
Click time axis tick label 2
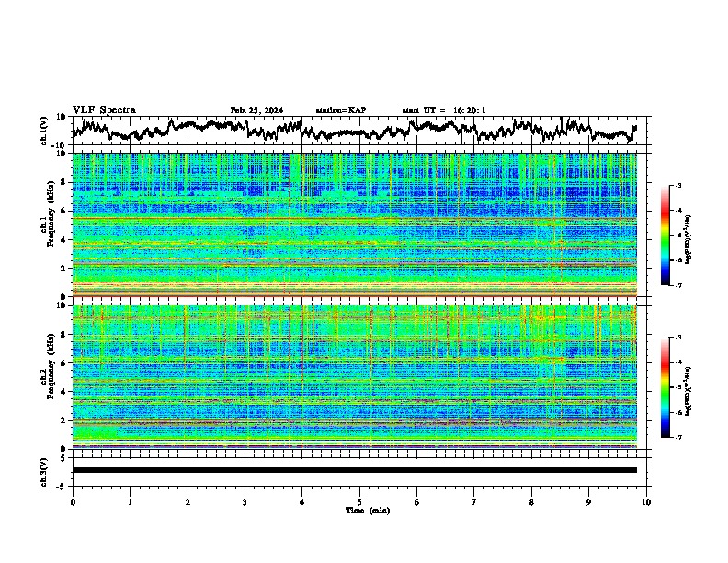pyautogui.click(x=188, y=502)
